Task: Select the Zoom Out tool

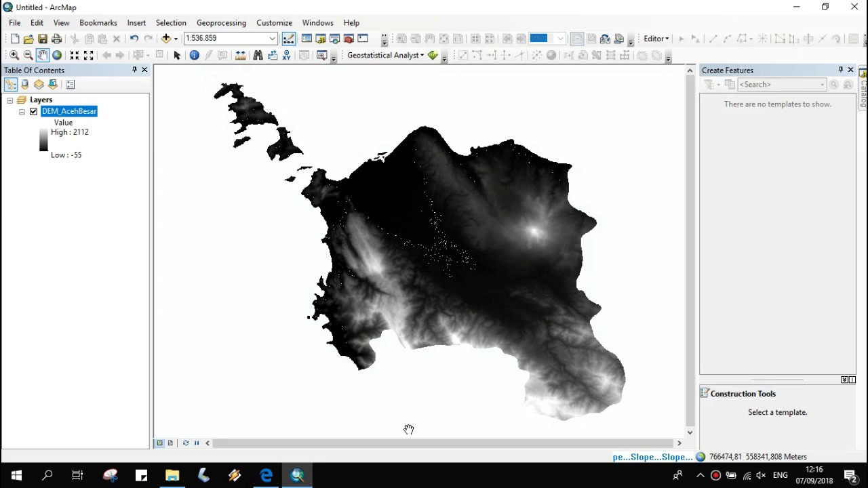Action: click(x=28, y=56)
